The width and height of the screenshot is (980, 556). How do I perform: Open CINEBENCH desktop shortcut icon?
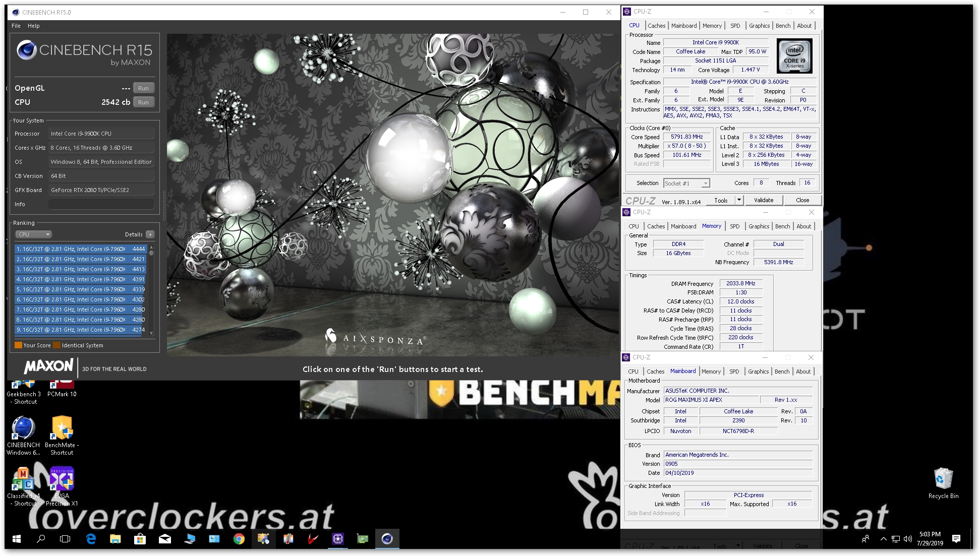coord(23,436)
